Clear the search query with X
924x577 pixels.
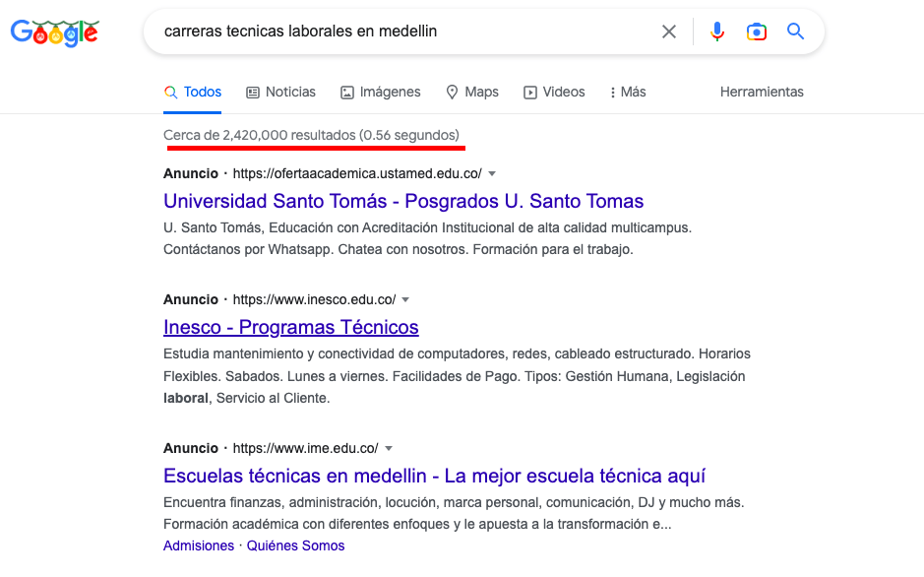pos(669,32)
